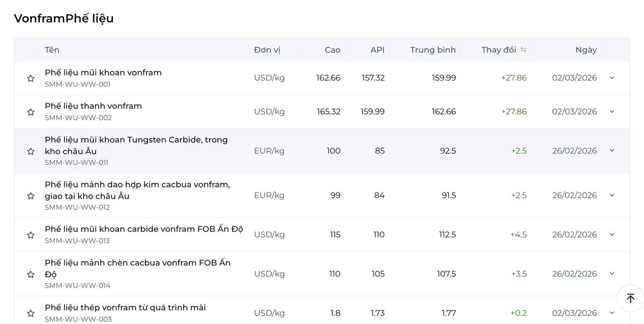Toggle the Thay đổi swap icon

523,50
